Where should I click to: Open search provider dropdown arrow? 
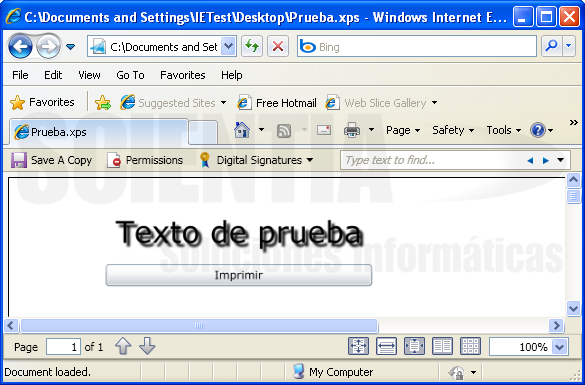tap(569, 46)
